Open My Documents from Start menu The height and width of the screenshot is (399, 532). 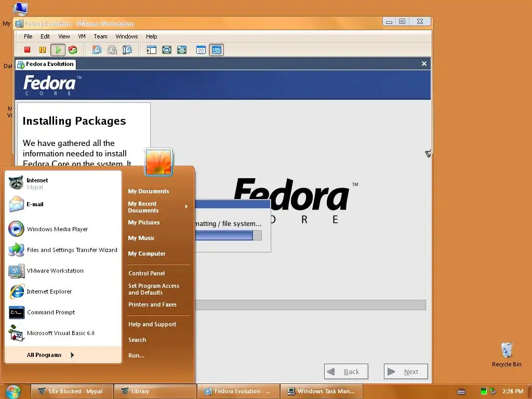tap(148, 191)
